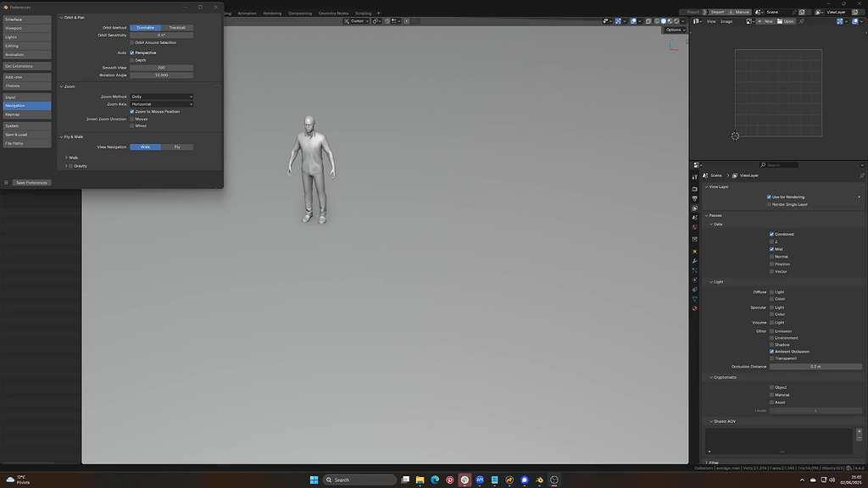Enable Auto Depth checkbox
868x488 pixels.
(x=131, y=60)
